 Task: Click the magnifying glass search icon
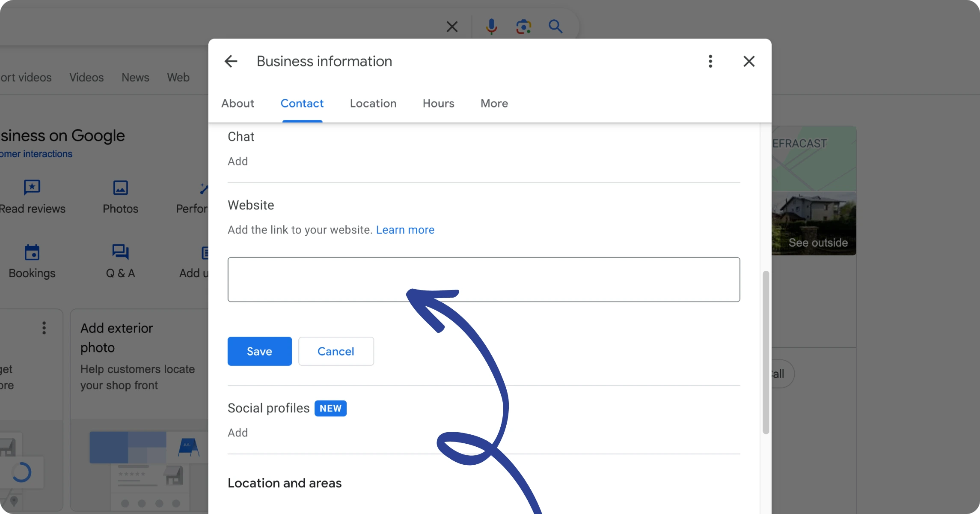click(x=555, y=27)
